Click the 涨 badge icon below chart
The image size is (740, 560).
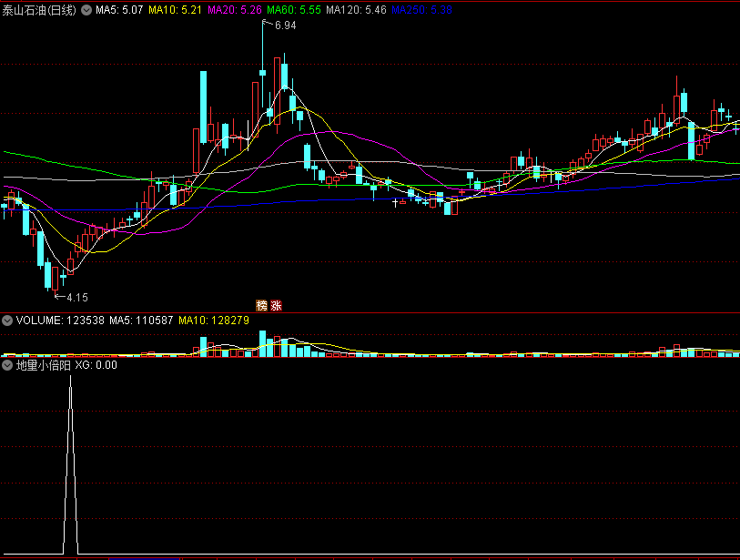(x=276, y=306)
